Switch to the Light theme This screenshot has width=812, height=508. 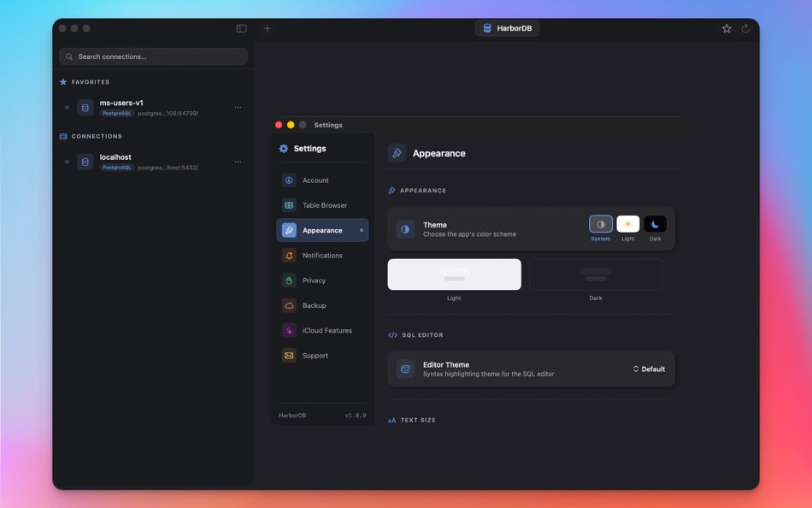[x=627, y=224]
